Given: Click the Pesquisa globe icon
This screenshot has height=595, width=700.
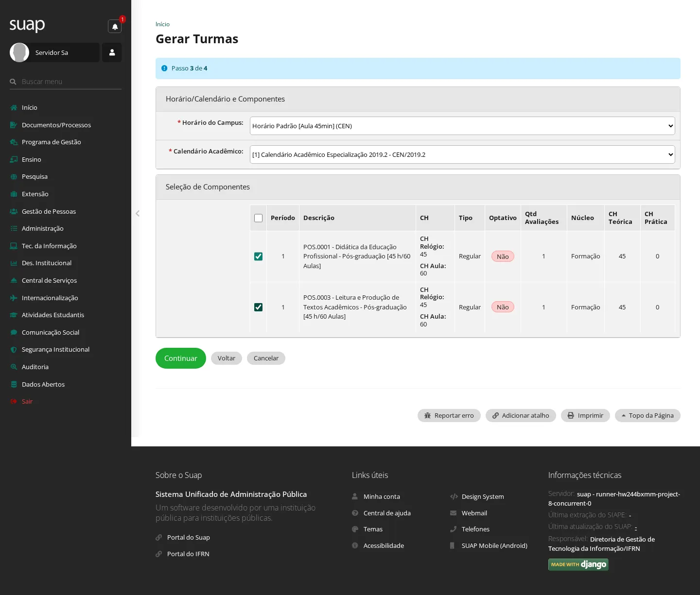Looking at the screenshot, I should click(14, 176).
